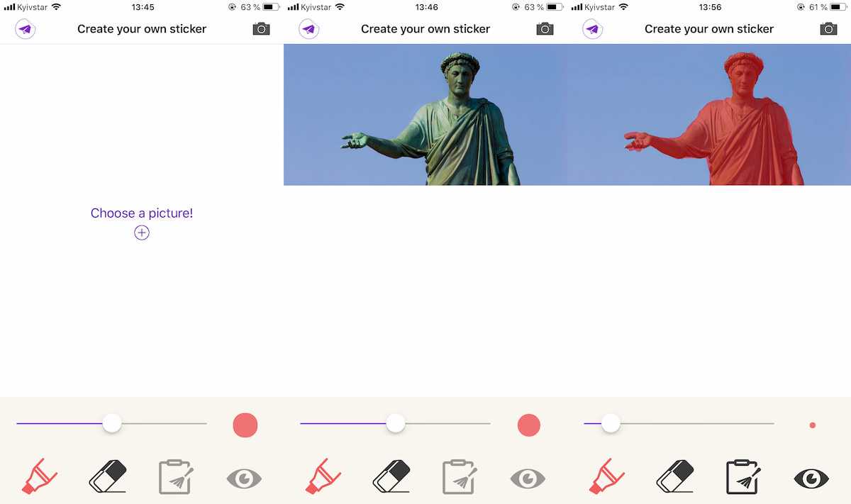Screen dimensions: 851x504
Task: Click brush size slider knob in third screen
Action: tap(611, 424)
